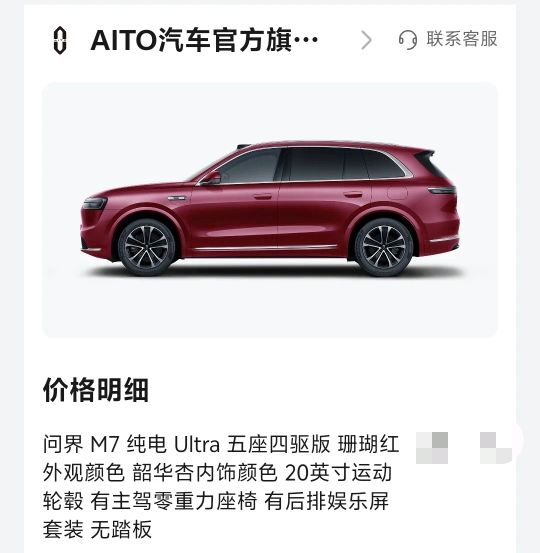This screenshot has width=540, height=553.
Task: Tap the 套装 无踏板 last description line
Action: pos(97,529)
